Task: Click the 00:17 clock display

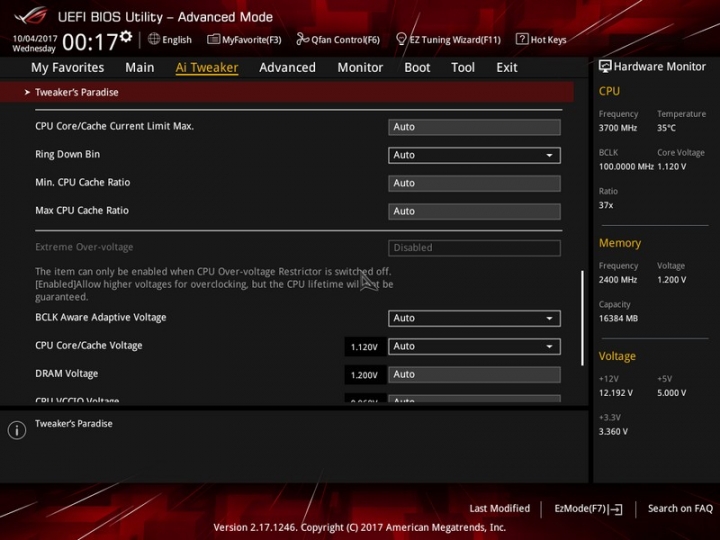Action: (x=90, y=42)
